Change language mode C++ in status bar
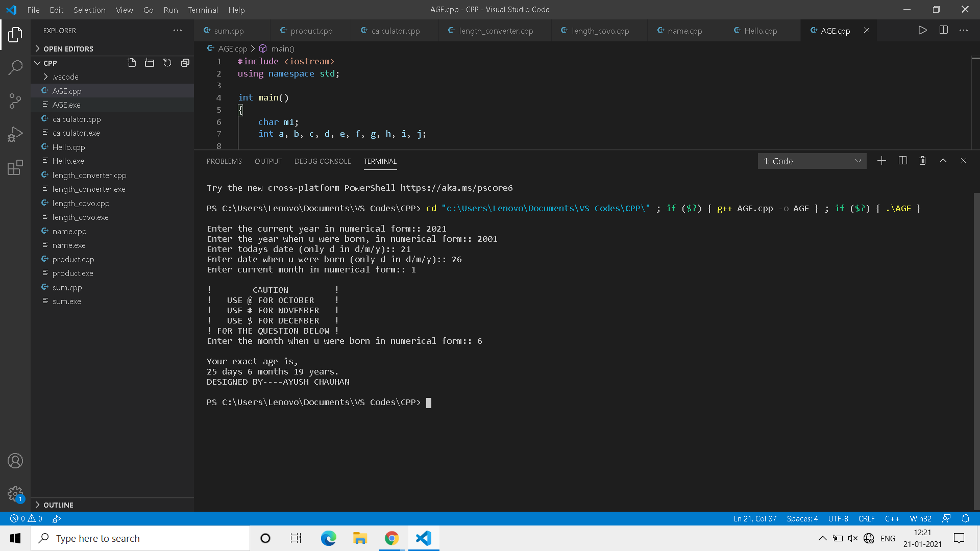The height and width of the screenshot is (551, 980). pyautogui.click(x=892, y=518)
